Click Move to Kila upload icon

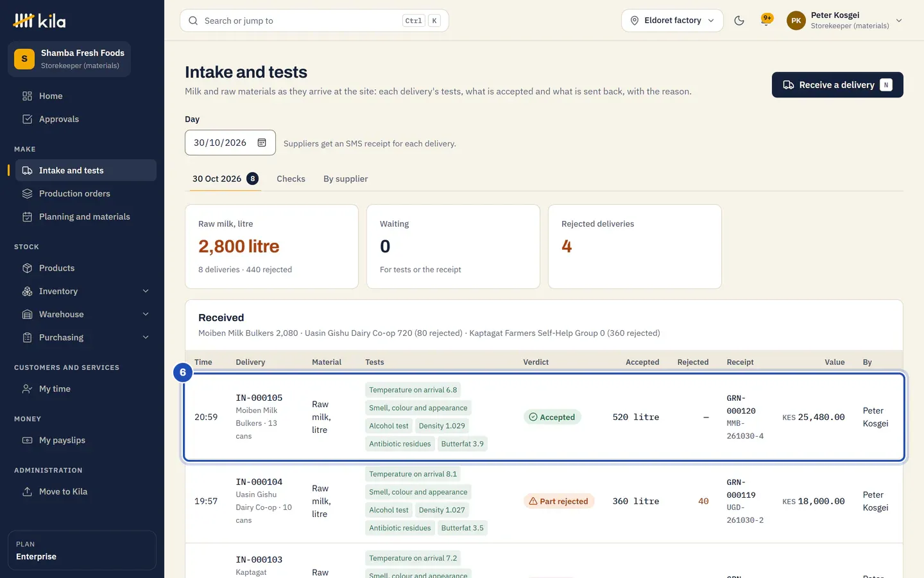pos(27,491)
